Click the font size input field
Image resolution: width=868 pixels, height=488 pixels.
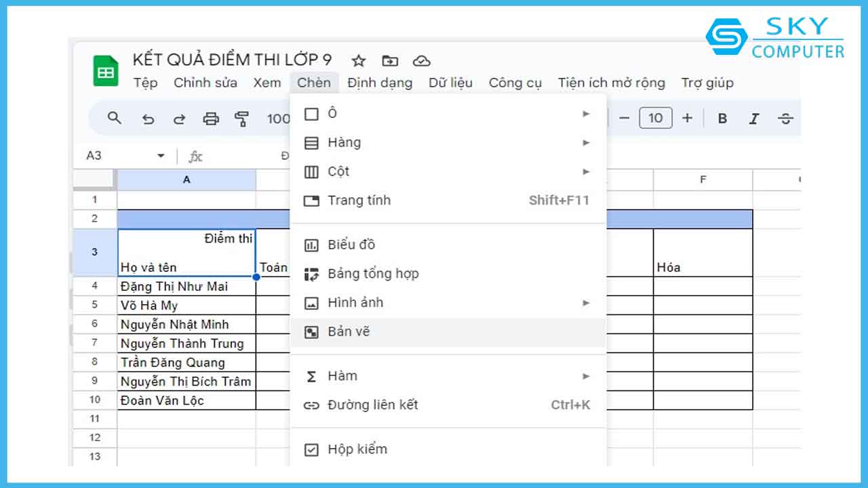point(655,119)
